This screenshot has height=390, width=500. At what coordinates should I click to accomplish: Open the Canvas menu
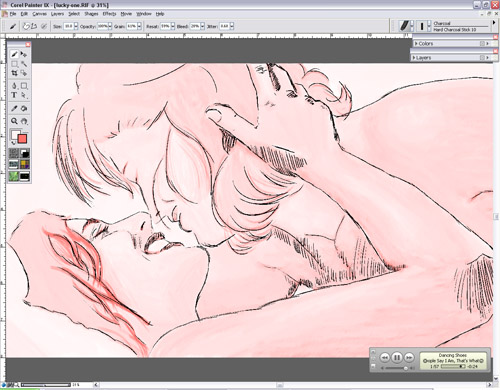point(39,14)
